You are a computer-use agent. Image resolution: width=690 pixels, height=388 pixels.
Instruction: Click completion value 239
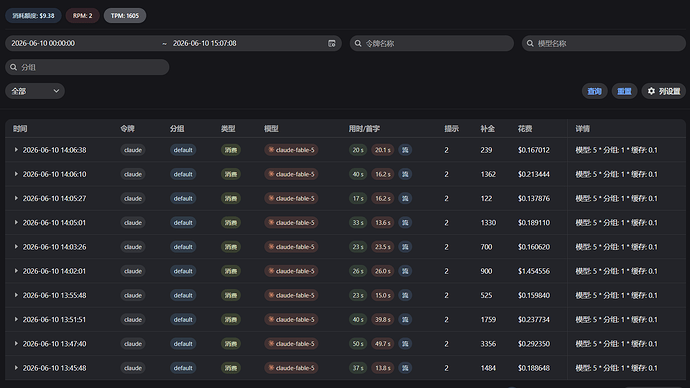tap(486, 150)
